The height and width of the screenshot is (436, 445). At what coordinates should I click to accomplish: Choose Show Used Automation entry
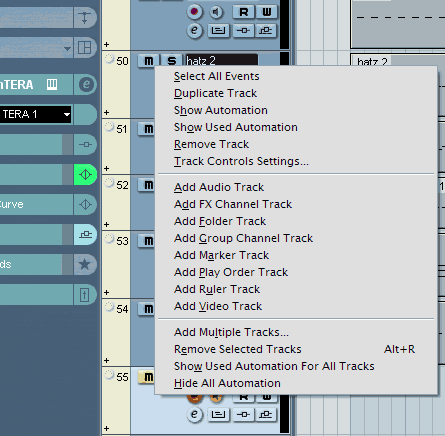click(x=236, y=127)
